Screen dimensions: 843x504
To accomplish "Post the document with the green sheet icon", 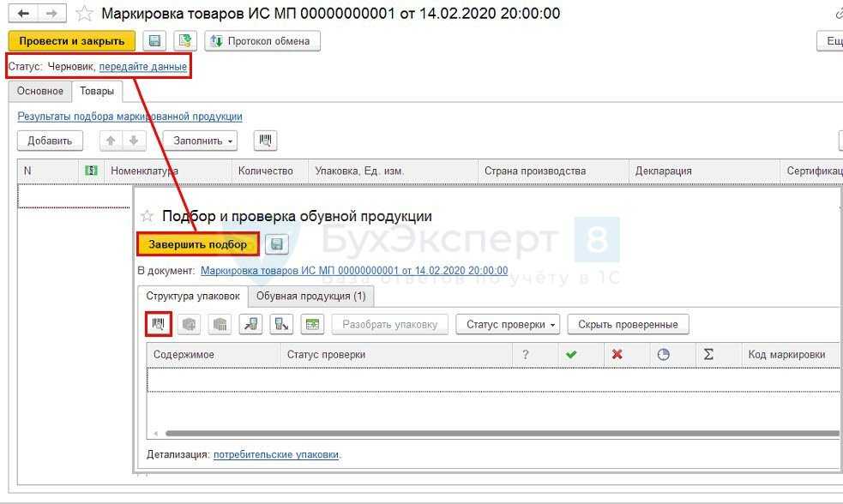I will click(185, 41).
